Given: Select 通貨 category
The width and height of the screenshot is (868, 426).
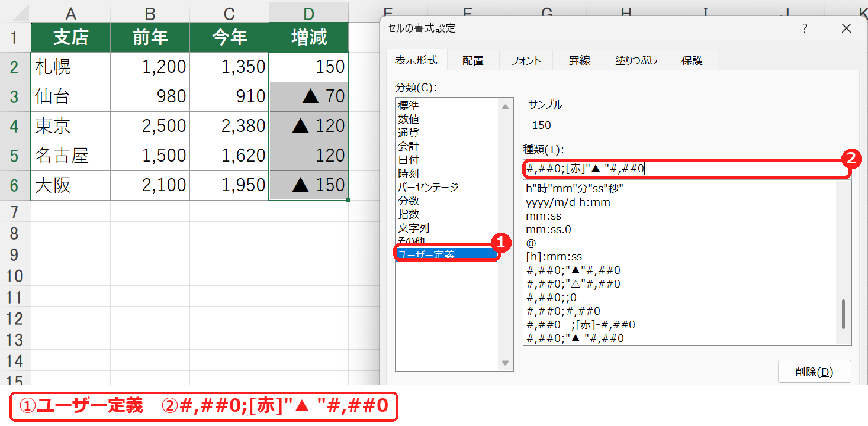Looking at the screenshot, I should [x=409, y=133].
